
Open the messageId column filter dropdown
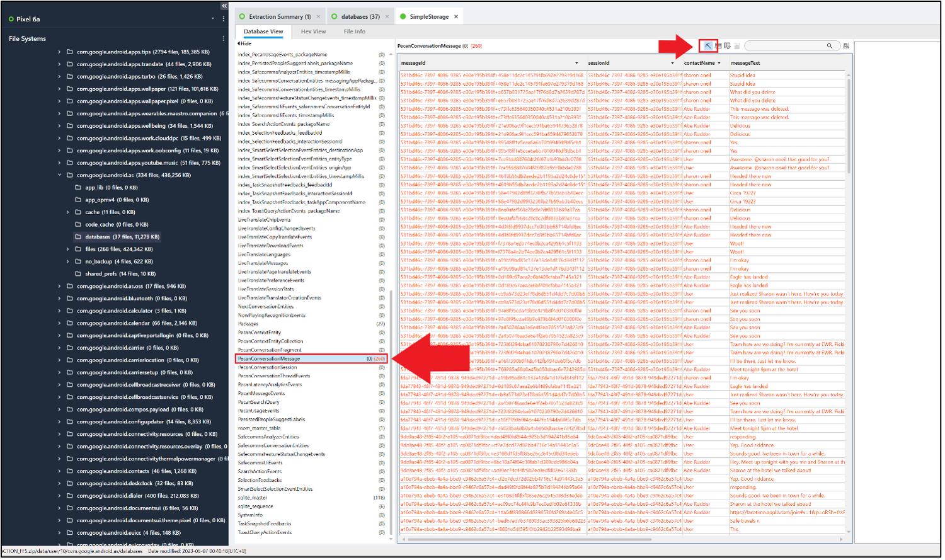[x=576, y=63]
